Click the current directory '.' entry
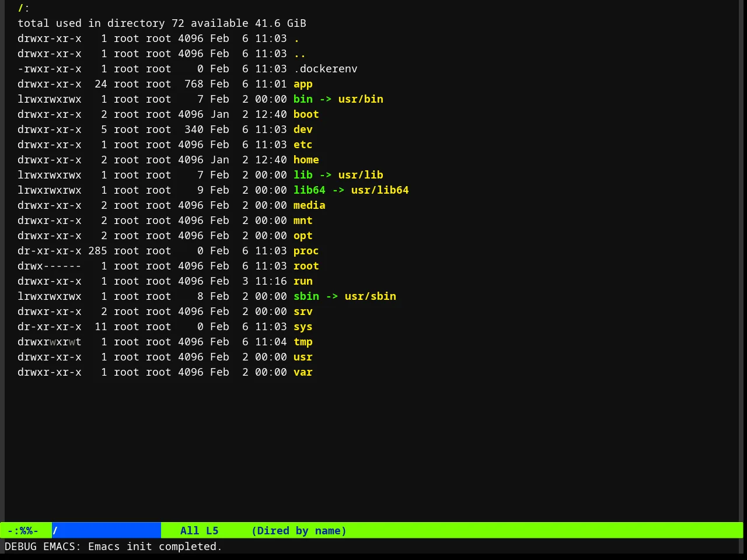Image resolution: width=747 pixels, height=560 pixels. 296,38
